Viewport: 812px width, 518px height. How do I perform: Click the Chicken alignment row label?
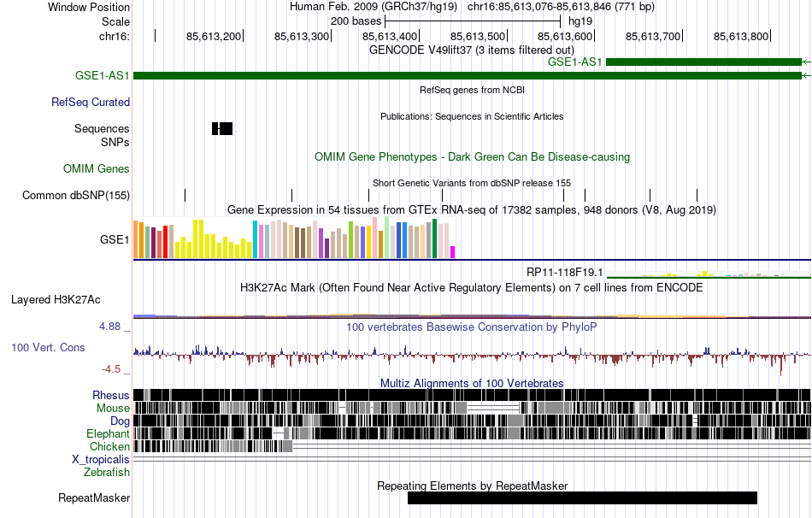point(109,446)
